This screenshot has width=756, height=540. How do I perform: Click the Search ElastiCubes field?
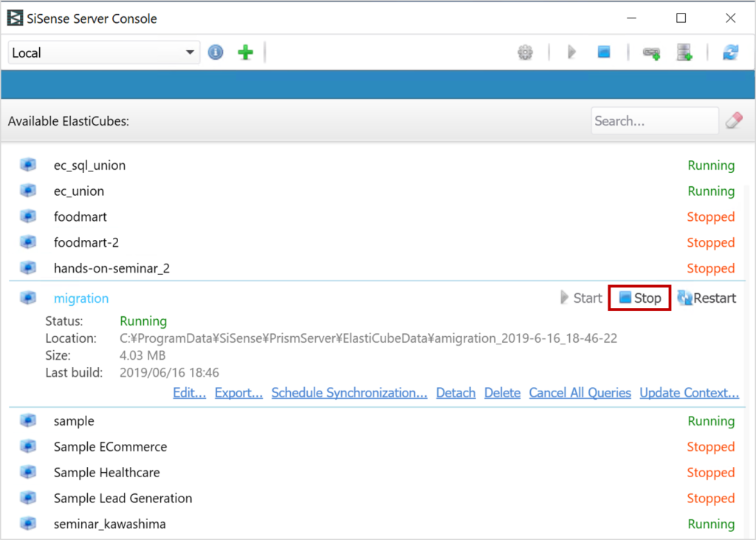click(x=654, y=120)
